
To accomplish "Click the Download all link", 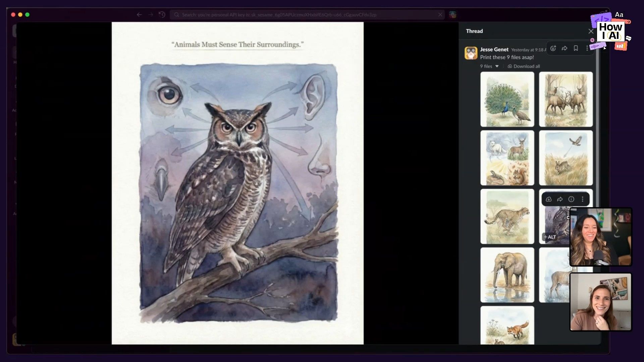I will pyautogui.click(x=524, y=66).
